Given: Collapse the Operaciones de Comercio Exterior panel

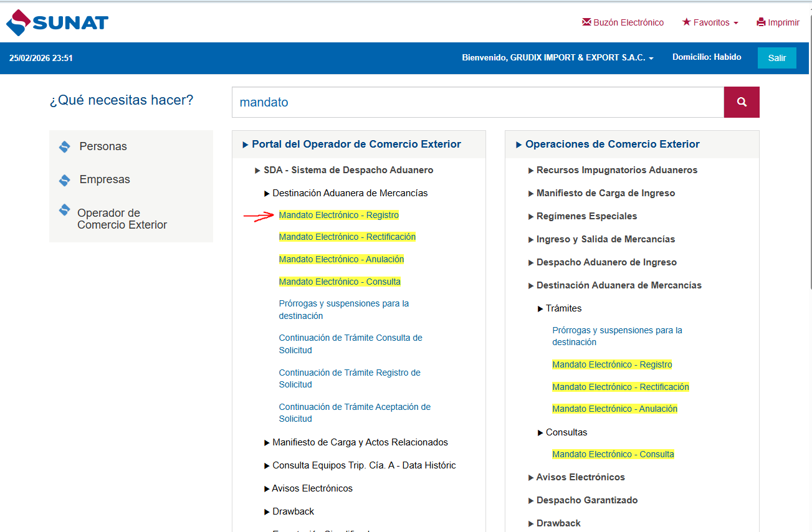Looking at the screenshot, I should 606,144.
